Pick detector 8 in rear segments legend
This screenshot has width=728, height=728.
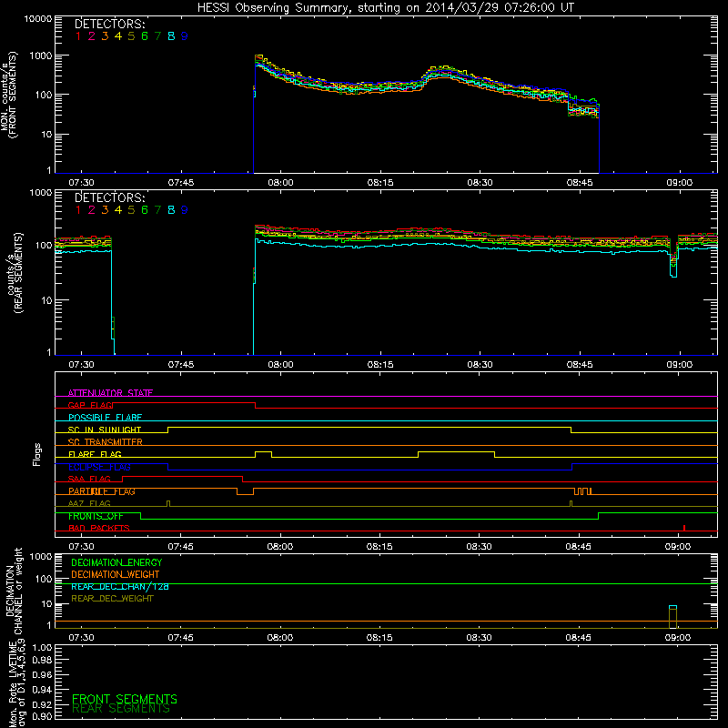point(171,210)
